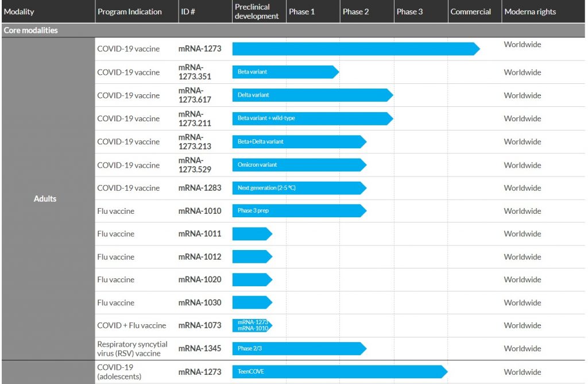
Task: Select the mRNA-1273.529 ID cell
Action: coord(195,165)
